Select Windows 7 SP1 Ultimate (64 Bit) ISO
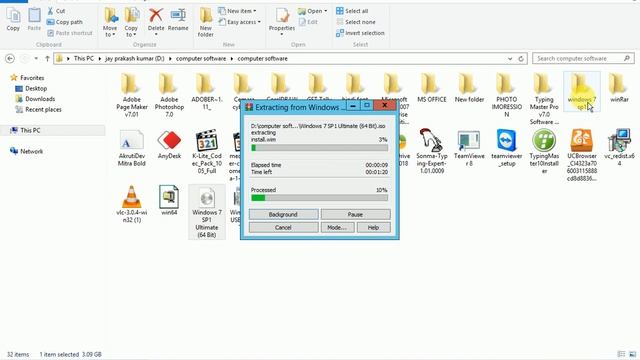The image size is (640, 360). click(x=207, y=212)
